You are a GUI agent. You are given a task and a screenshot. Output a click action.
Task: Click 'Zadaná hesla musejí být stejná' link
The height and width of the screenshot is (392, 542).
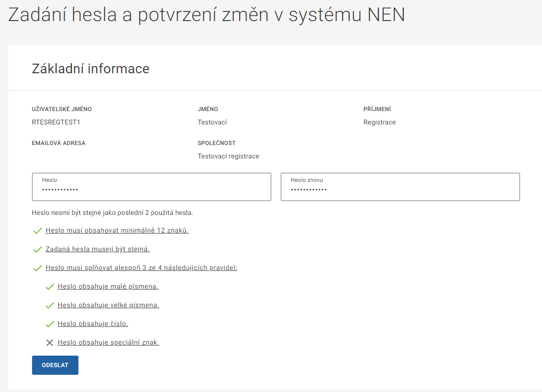[98, 249]
